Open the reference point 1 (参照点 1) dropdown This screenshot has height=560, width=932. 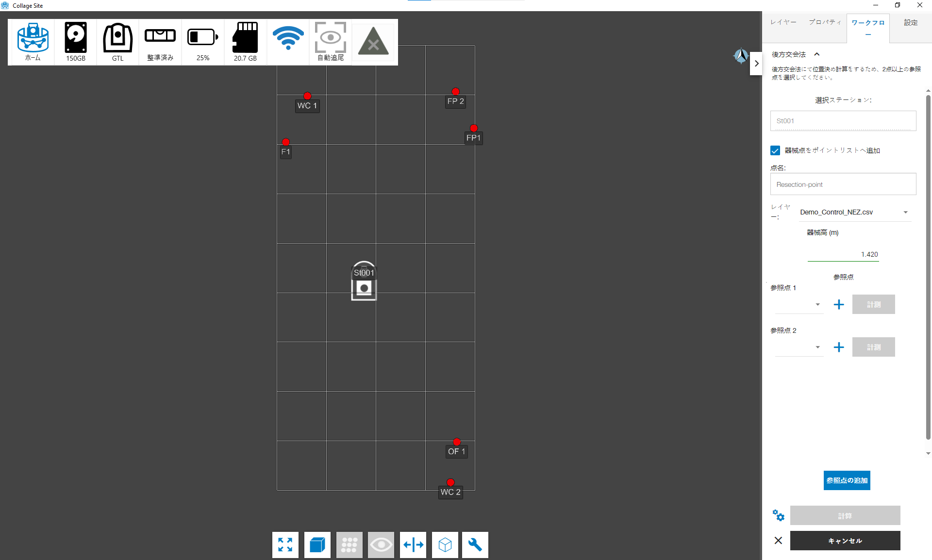tap(799, 305)
